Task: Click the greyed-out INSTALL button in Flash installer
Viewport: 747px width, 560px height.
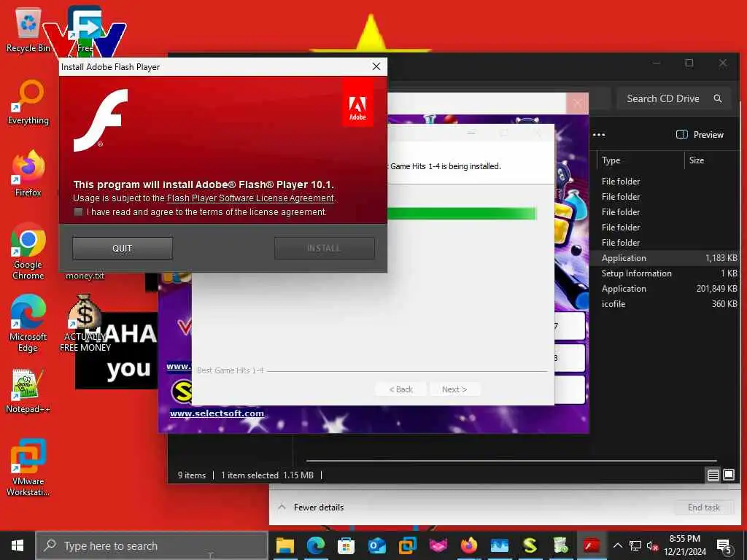Action: [x=325, y=248]
